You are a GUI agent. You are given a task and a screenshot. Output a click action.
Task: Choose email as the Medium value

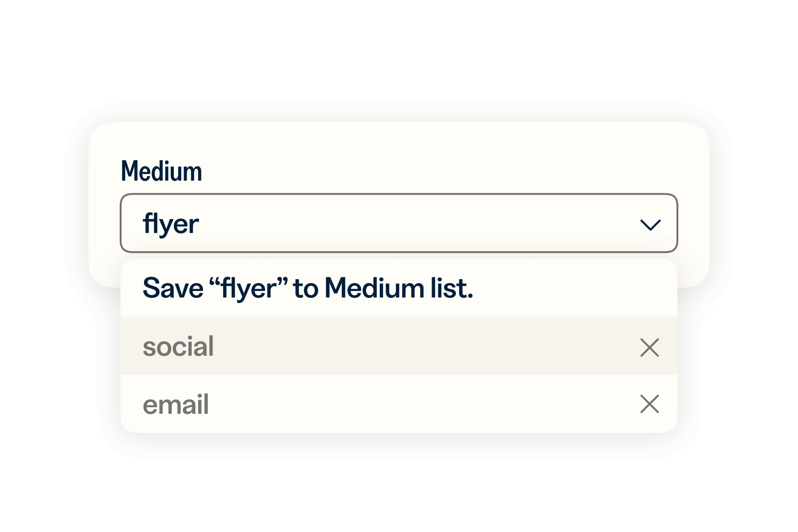click(x=176, y=405)
